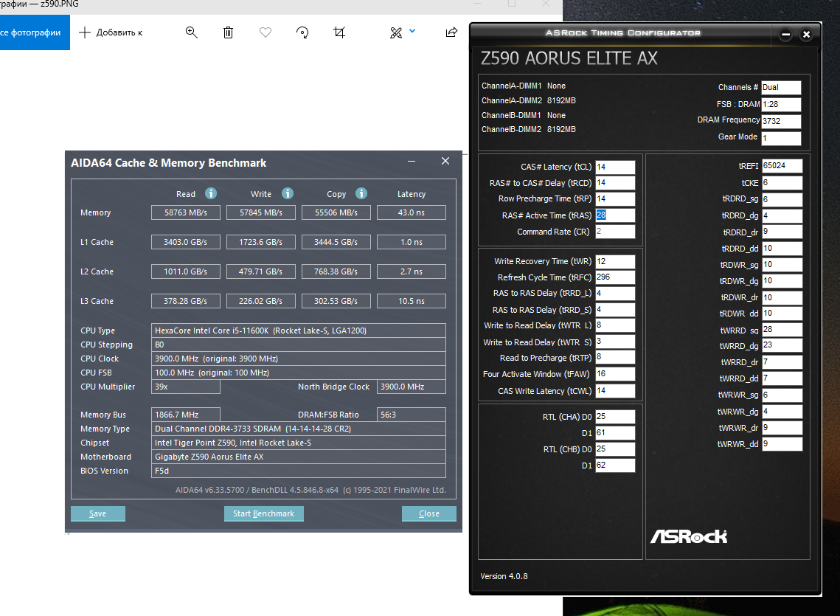Click the CAS# Latency (tCL) field
Screen dimensions: 840x616
coord(615,167)
